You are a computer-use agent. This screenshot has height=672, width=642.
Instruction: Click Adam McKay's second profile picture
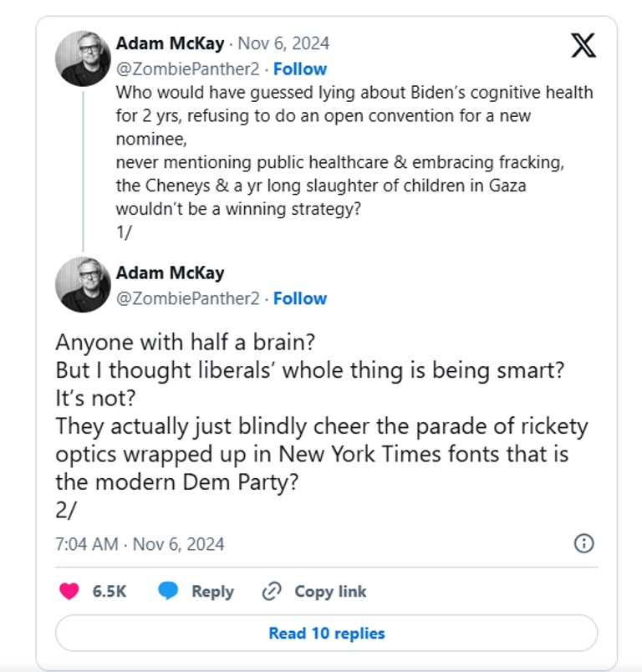click(x=83, y=286)
